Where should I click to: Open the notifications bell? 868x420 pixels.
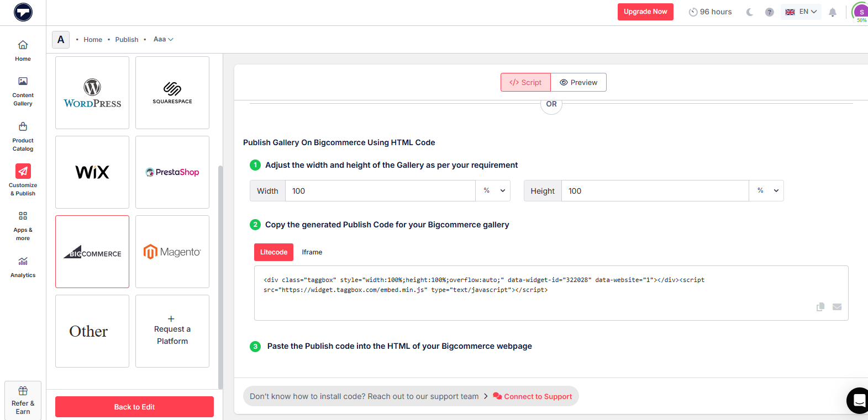coord(833,12)
